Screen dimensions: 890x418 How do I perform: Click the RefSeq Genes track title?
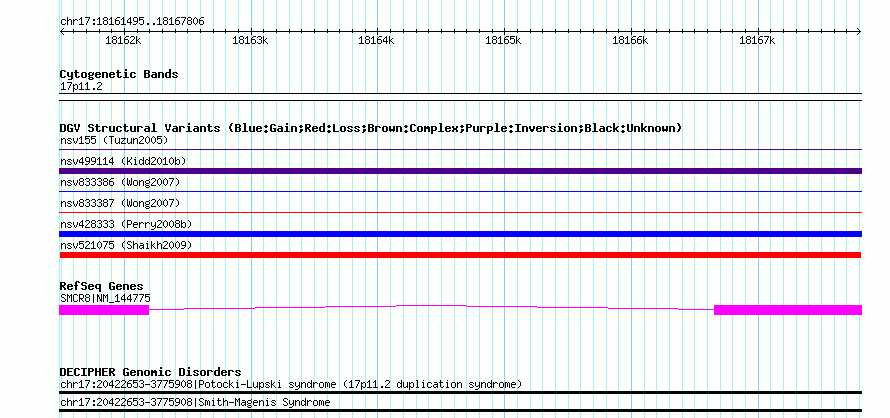pos(102,286)
